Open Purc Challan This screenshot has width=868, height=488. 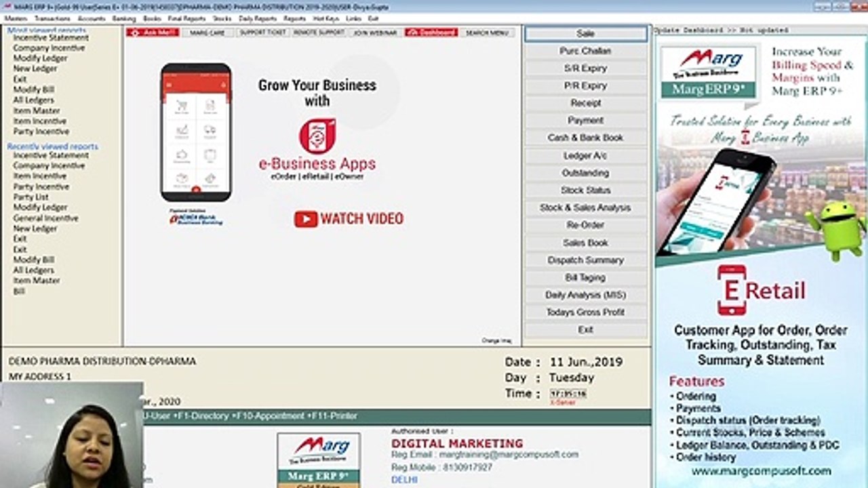point(586,51)
